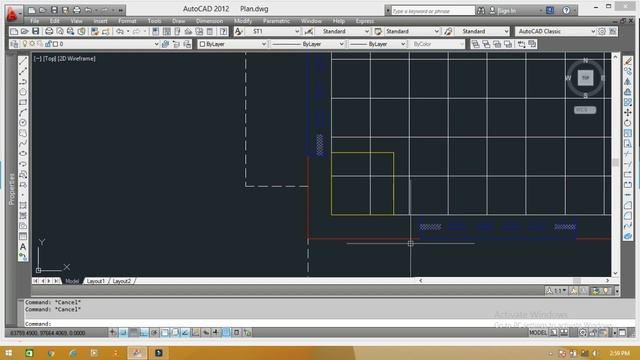Click the New drawing icon in the Standard toolbar

coord(14,31)
